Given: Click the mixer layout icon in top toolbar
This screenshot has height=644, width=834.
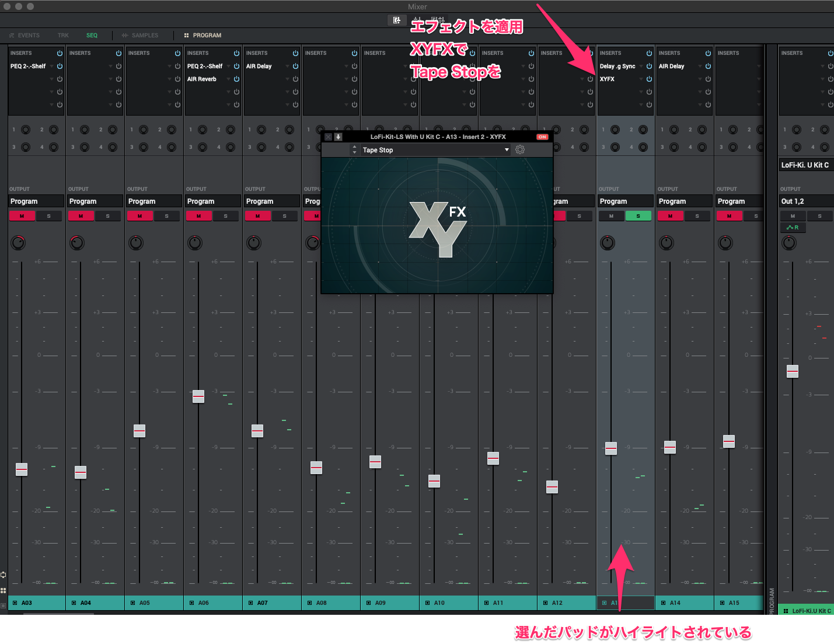Looking at the screenshot, I should pyautogui.click(x=397, y=20).
